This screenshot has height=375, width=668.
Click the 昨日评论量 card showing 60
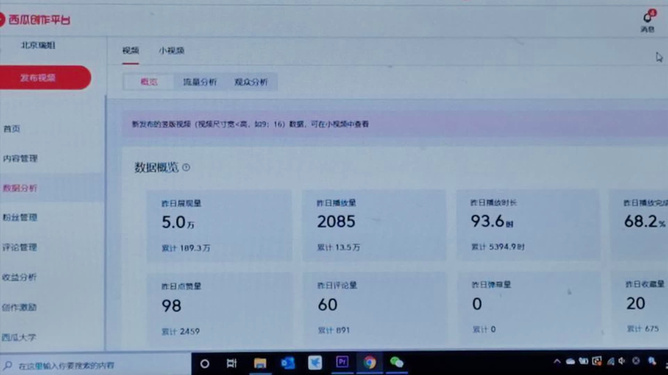(x=375, y=309)
